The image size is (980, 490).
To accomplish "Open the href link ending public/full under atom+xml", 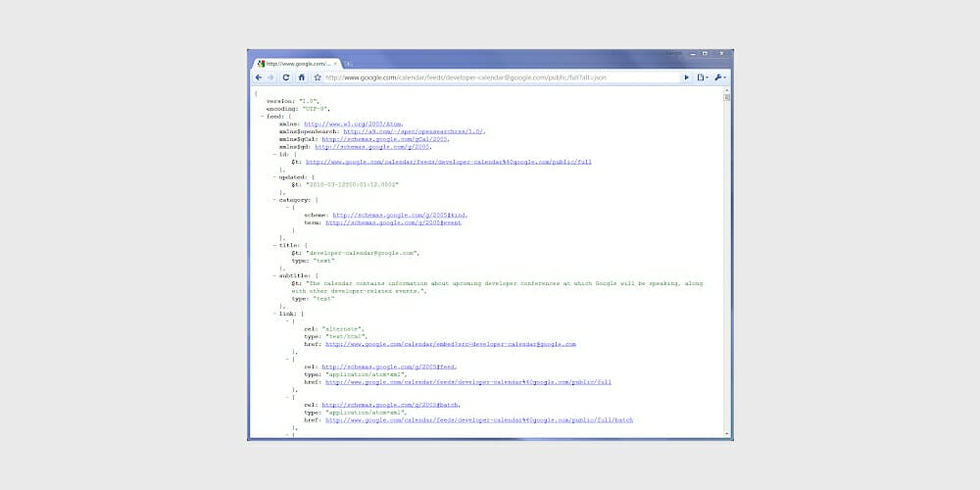I will tap(468, 382).
